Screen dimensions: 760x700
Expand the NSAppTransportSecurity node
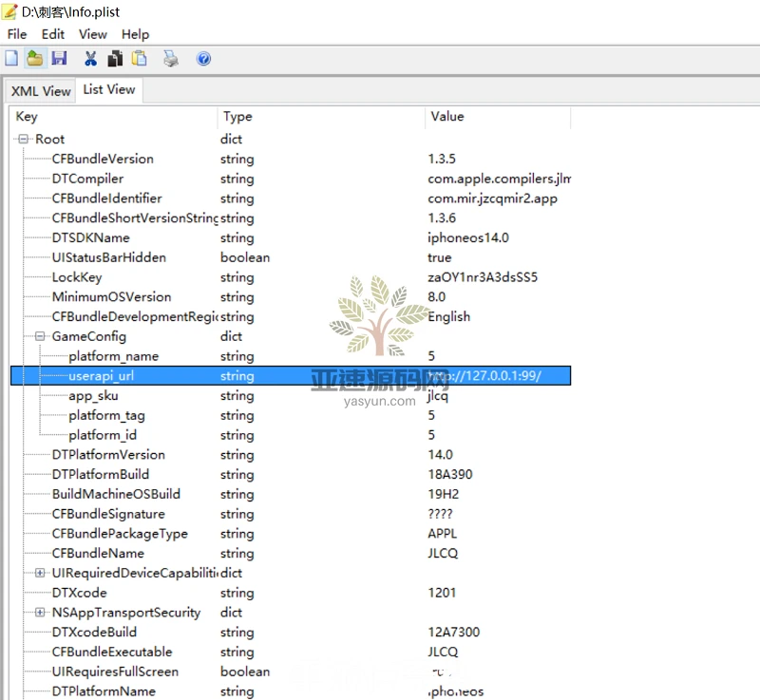(39, 613)
